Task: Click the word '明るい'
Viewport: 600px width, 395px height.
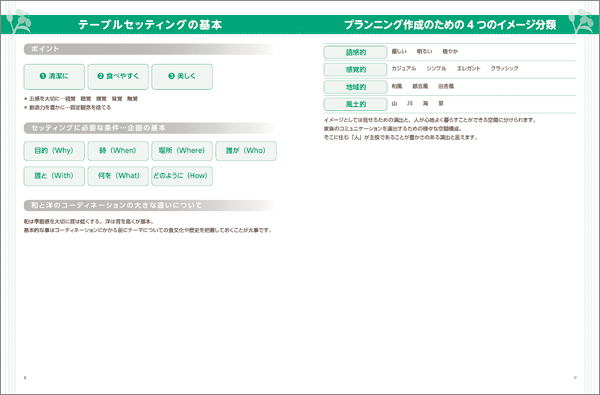Action: coord(424,51)
